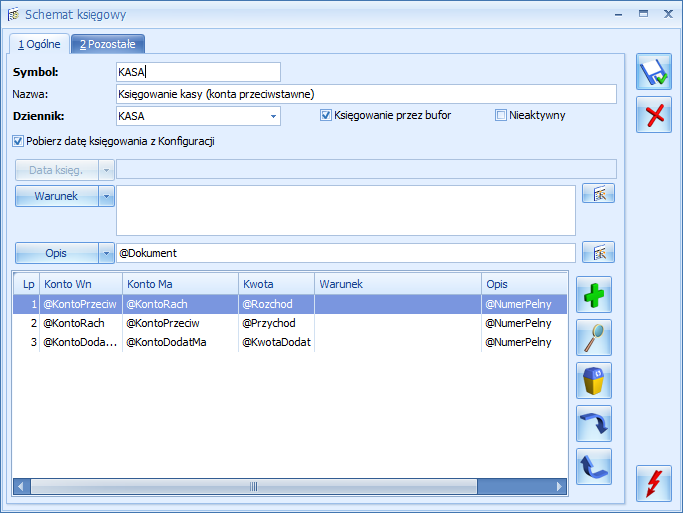Enable the Nieaktywny checkbox
Image resolution: width=683 pixels, height=513 pixels.
coord(500,115)
